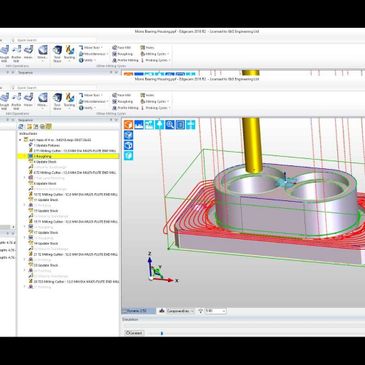Click blue cube icon below orange cube
365x365 pixels.
pos(128,135)
